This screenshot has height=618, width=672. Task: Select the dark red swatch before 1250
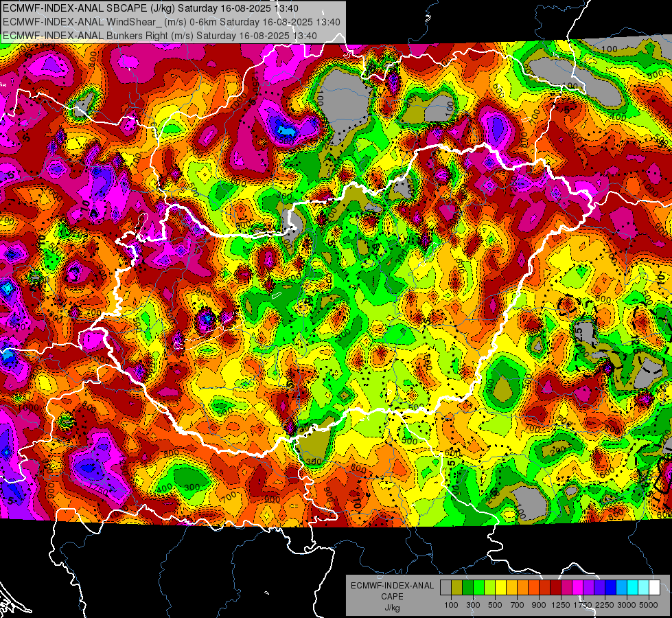(556, 588)
